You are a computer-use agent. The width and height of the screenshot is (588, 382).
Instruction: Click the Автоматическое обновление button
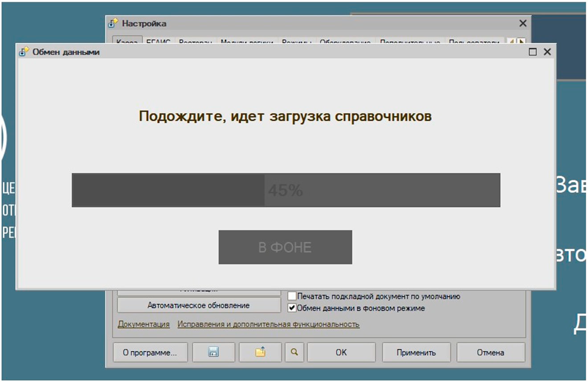tap(199, 306)
